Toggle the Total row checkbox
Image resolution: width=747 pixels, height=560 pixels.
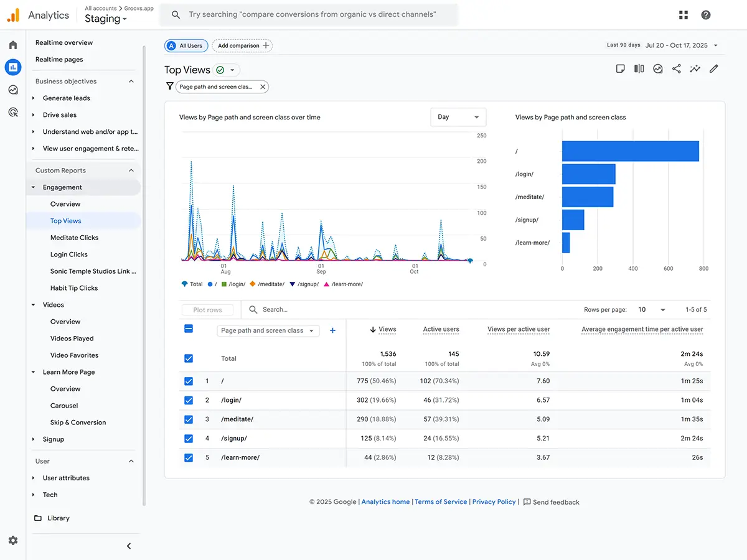point(189,358)
